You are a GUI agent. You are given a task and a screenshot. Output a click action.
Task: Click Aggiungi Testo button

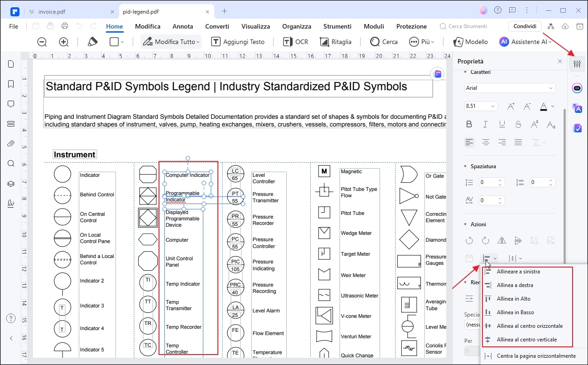(x=238, y=42)
